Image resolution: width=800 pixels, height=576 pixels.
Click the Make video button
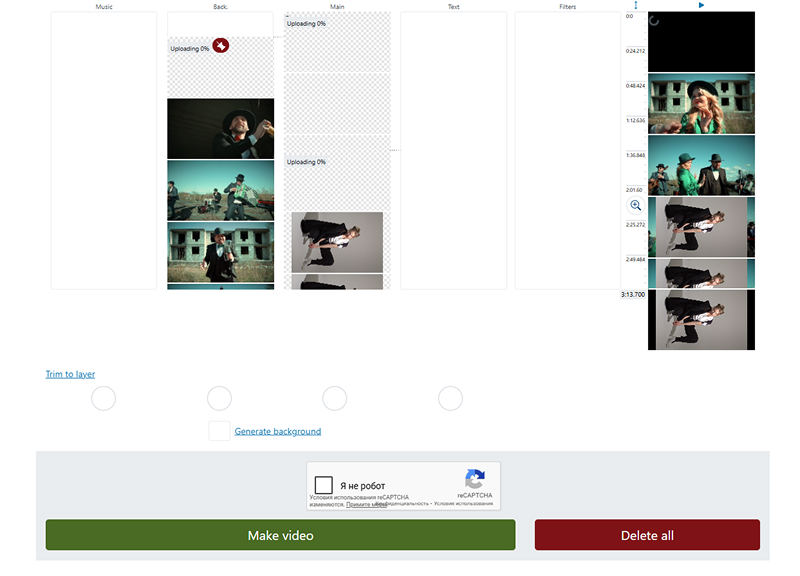[x=280, y=535]
